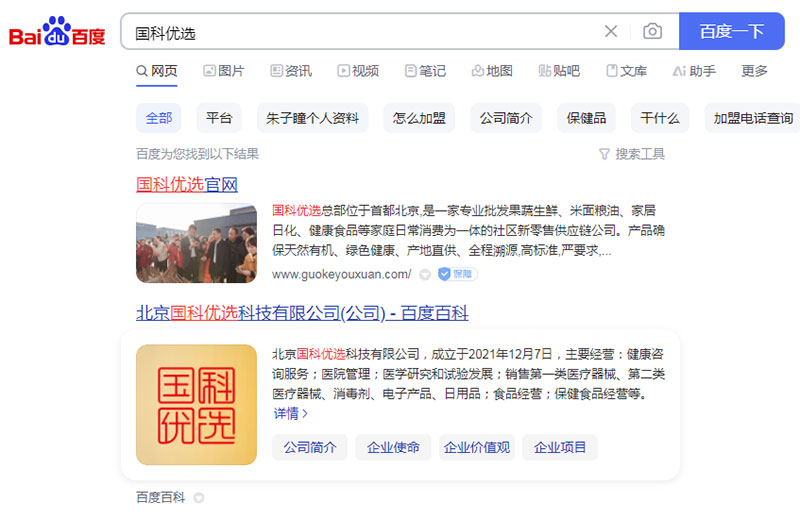Click the 搜索工具 filter icon
This screenshot has width=800, height=519.
click(x=604, y=154)
